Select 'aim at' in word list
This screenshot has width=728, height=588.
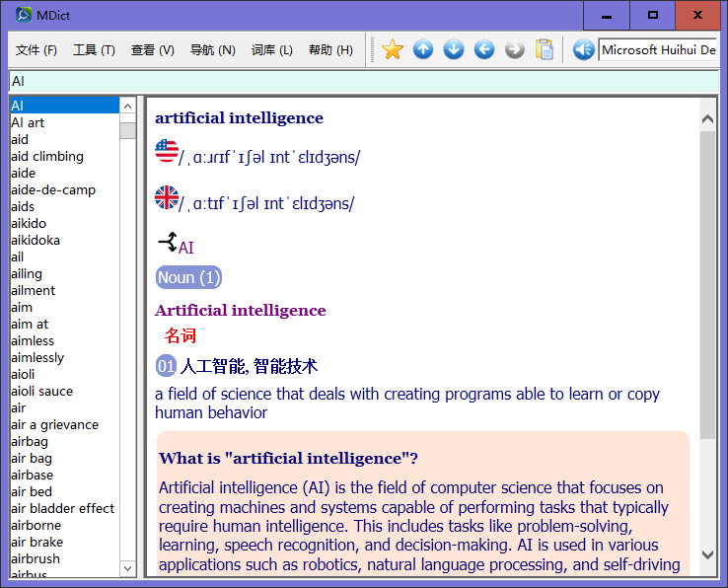tap(64, 324)
